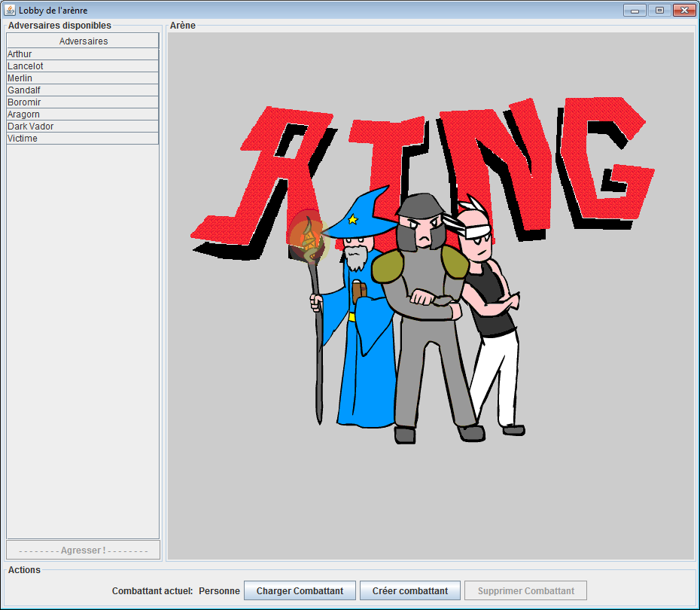
Task: Select Victime in the opponents list
Action: [83, 139]
